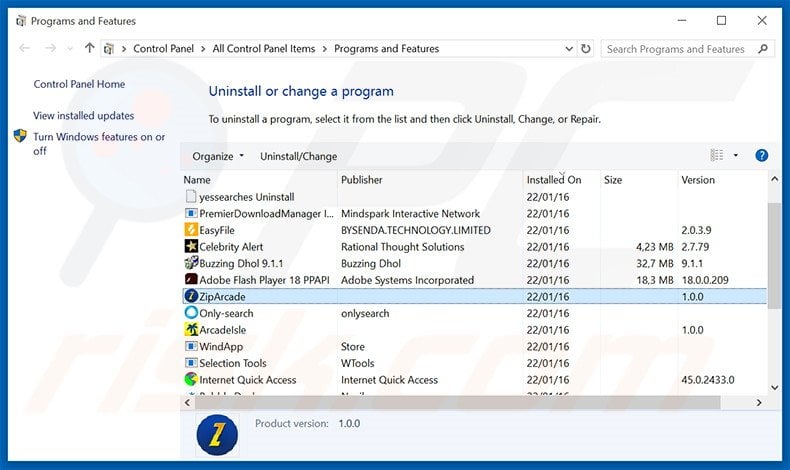Click the forward navigation arrow
This screenshot has height=470, width=790.
click(50, 48)
